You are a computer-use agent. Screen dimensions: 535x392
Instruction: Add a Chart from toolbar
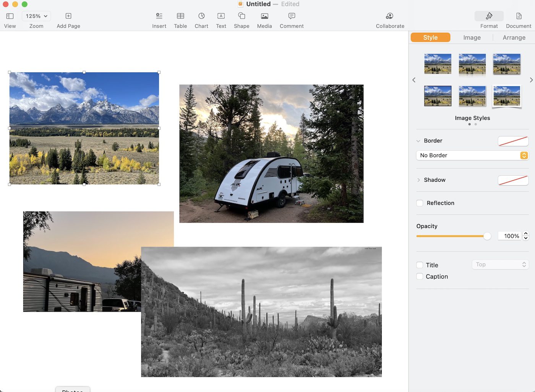tap(201, 16)
